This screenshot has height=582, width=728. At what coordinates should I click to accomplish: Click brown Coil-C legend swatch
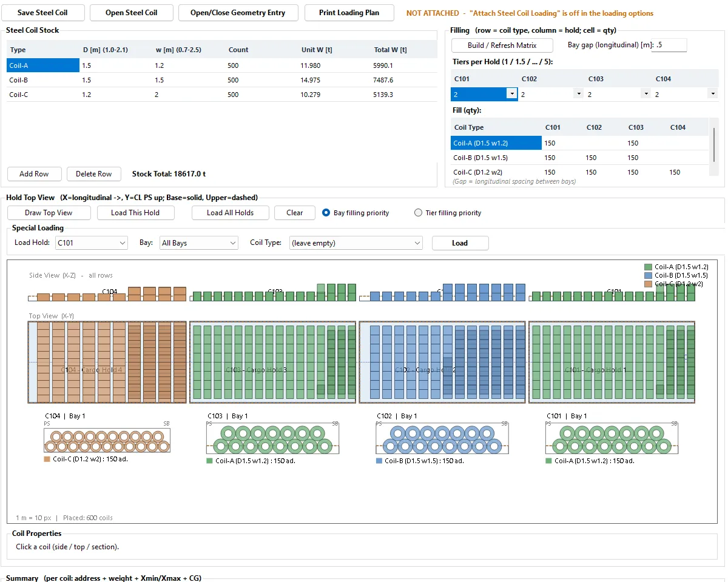point(648,284)
